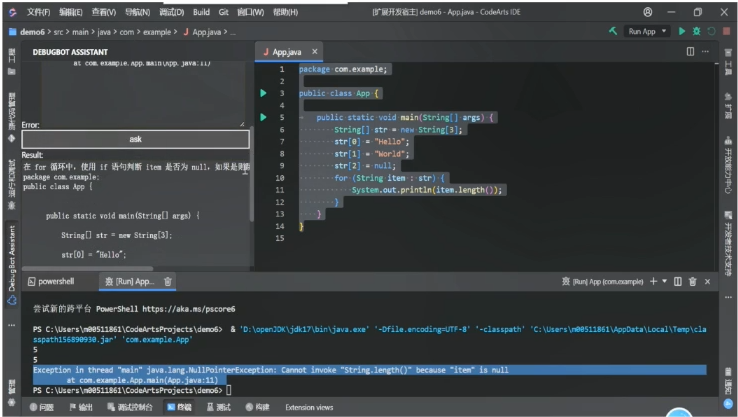
Task: Open Extension views in status bar
Action: pyautogui.click(x=309, y=407)
